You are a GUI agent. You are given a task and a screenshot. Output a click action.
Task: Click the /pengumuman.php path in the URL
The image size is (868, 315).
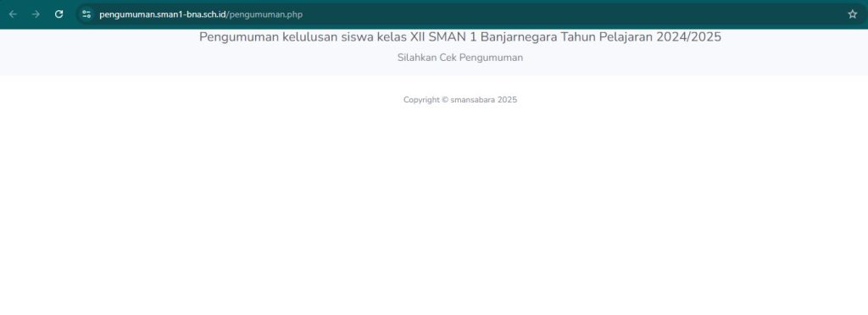tap(264, 14)
